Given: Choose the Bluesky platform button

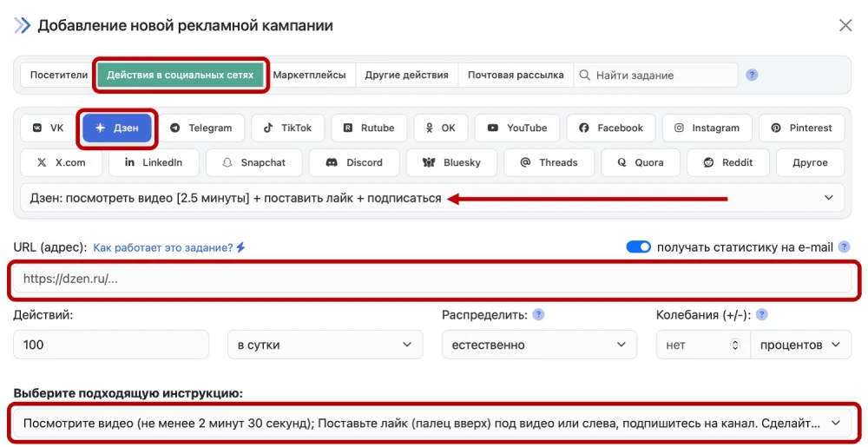Looking at the screenshot, I should pyautogui.click(x=451, y=162).
